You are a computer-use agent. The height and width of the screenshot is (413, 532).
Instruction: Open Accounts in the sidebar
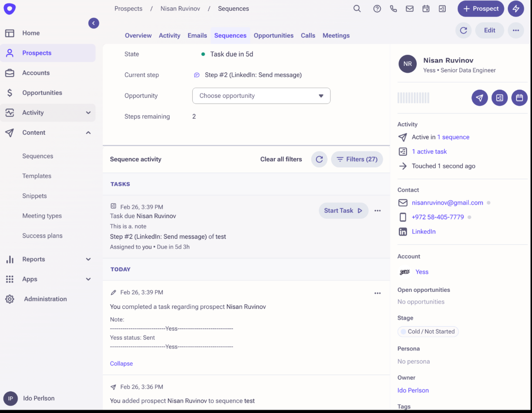pos(48,73)
